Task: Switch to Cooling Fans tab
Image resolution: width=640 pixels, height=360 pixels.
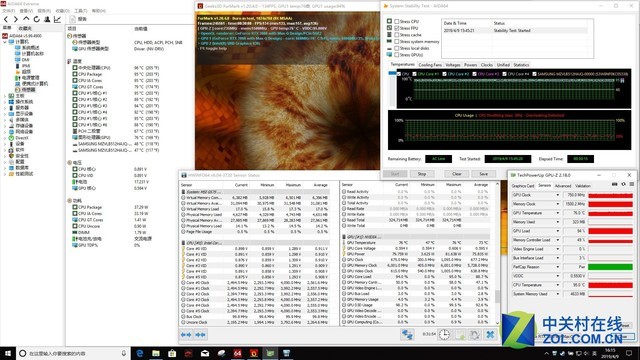Action: [430, 65]
